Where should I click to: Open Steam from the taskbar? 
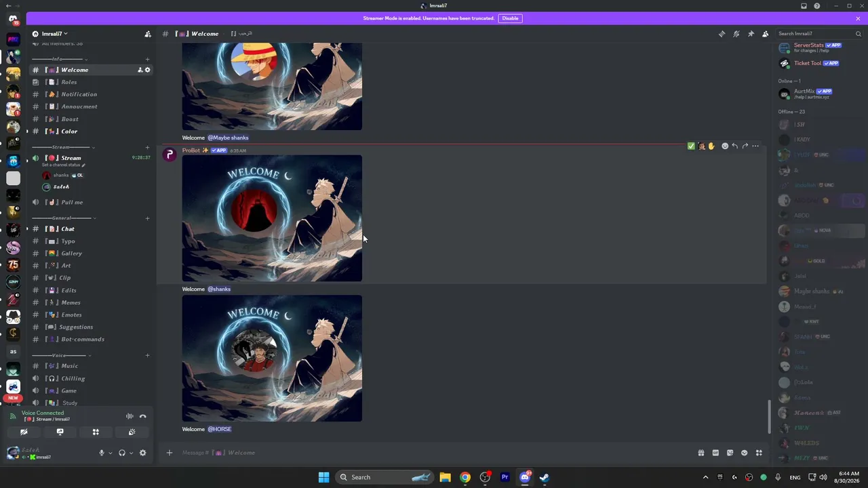point(544,477)
